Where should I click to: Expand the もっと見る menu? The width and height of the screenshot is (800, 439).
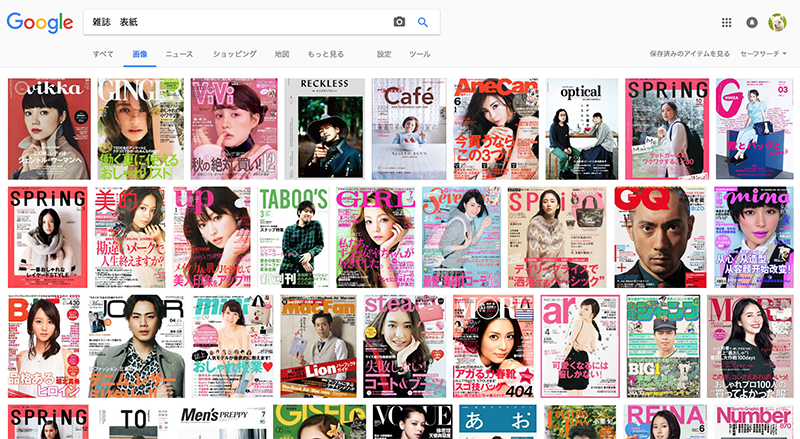tap(326, 54)
